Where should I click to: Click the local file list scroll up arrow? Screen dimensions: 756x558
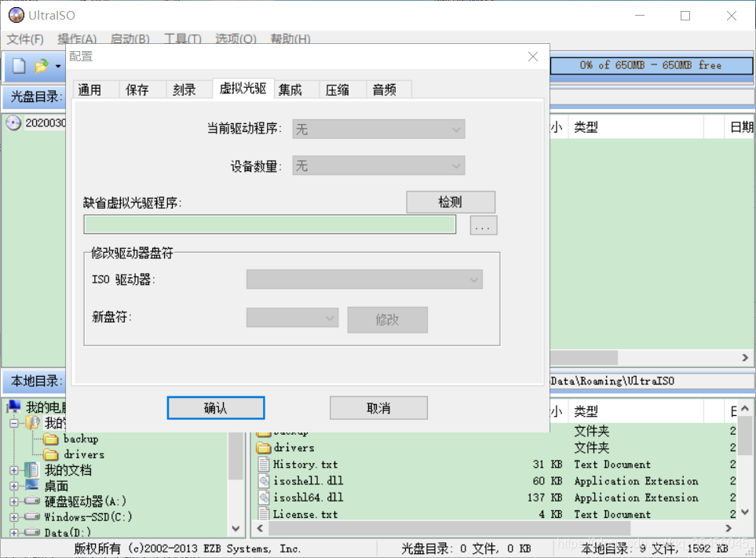click(745, 409)
